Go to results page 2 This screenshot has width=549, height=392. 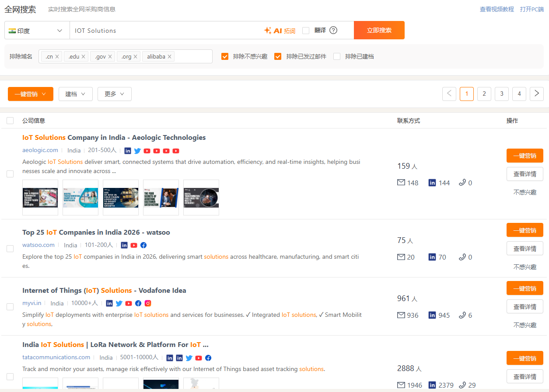coord(484,94)
